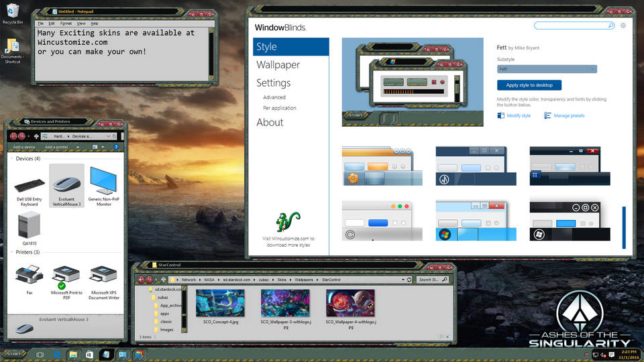The image size is (644, 362).
Task: Switch to the Wallpaper tab
Action: [x=278, y=65]
